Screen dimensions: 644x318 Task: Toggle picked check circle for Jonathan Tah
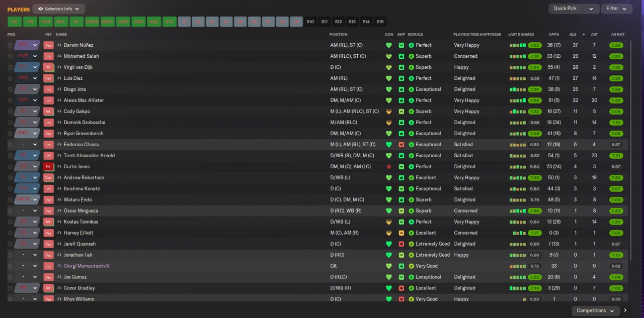point(10,255)
